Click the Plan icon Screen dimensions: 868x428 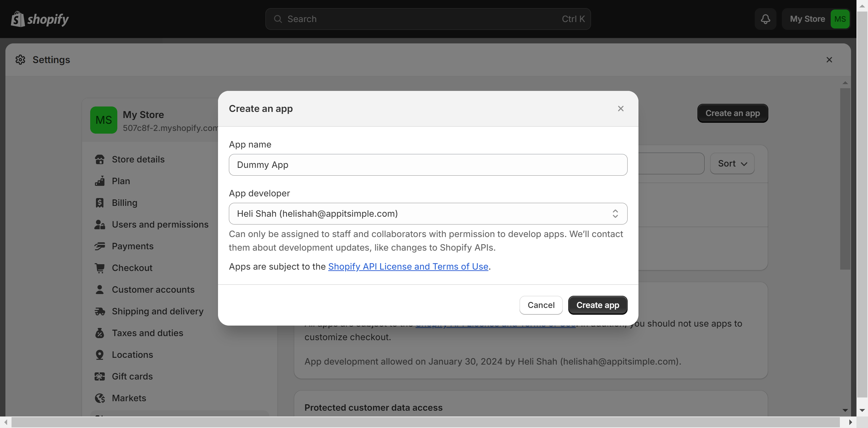click(x=100, y=181)
